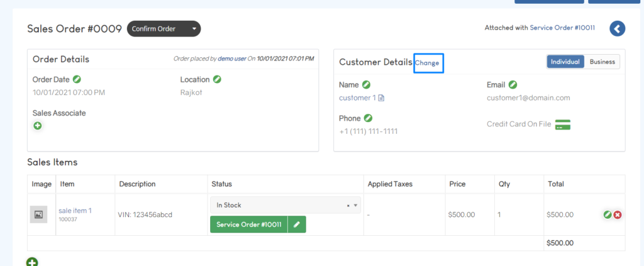Click the blue back arrow circle
Viewport: 644px width, 266px height.
(x=618, y=29)
